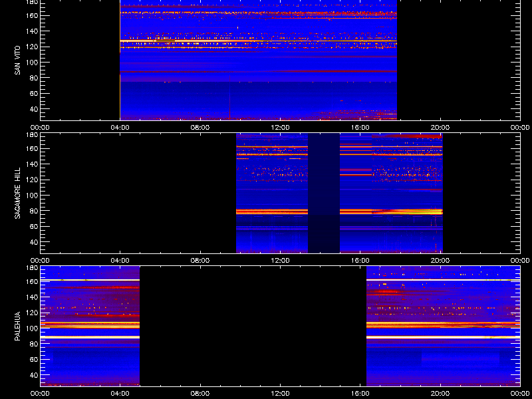Select the 04:00 tick under Sagamore Hill plot

pos(120,261)
